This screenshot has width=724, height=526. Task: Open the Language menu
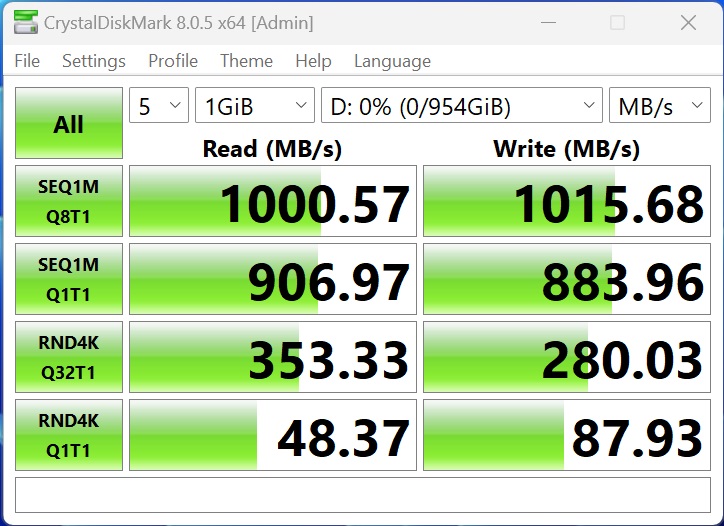coord(392,61)
